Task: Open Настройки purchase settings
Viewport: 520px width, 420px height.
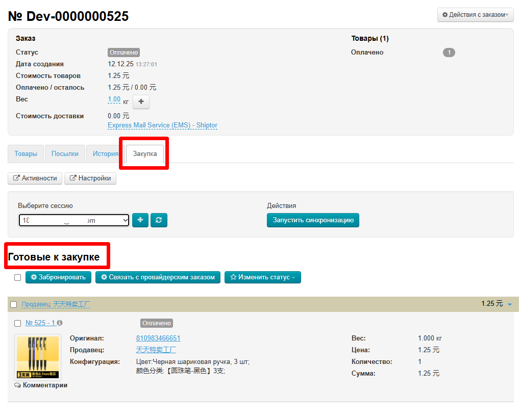Action: (x=90, y=178)
